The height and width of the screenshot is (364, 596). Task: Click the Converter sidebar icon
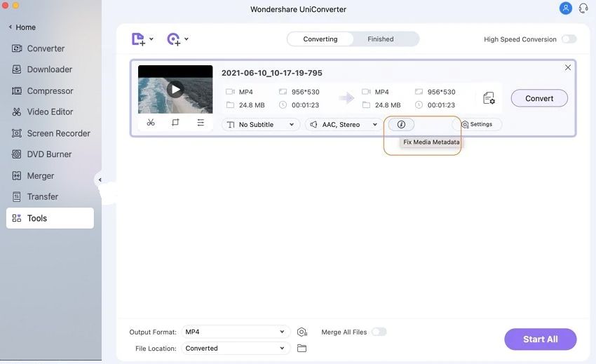[17, 48]
